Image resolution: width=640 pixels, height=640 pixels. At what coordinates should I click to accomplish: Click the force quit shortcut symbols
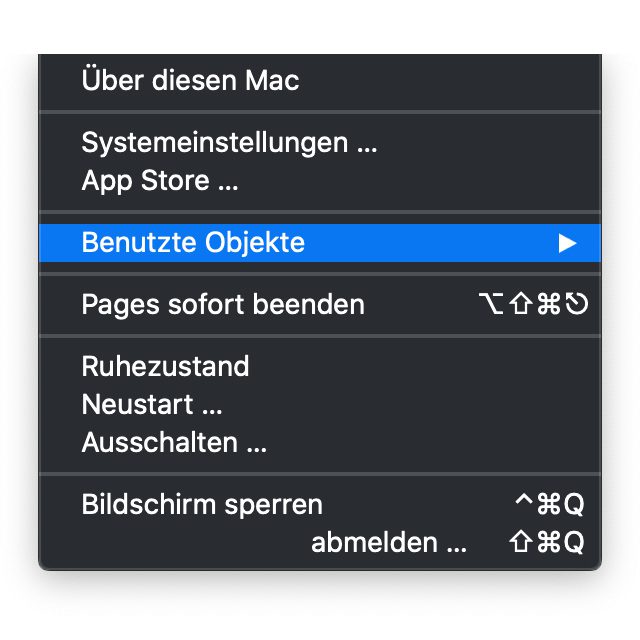tap(533, 304)
